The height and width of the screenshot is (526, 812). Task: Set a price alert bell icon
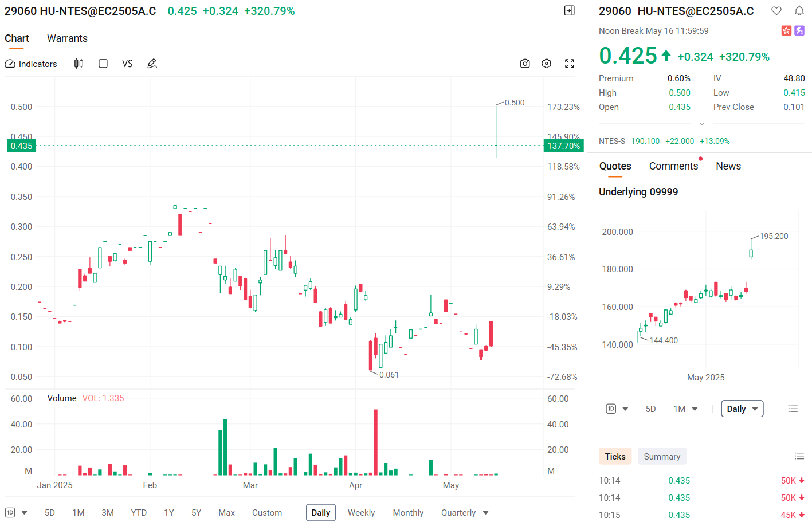[799, 11]
